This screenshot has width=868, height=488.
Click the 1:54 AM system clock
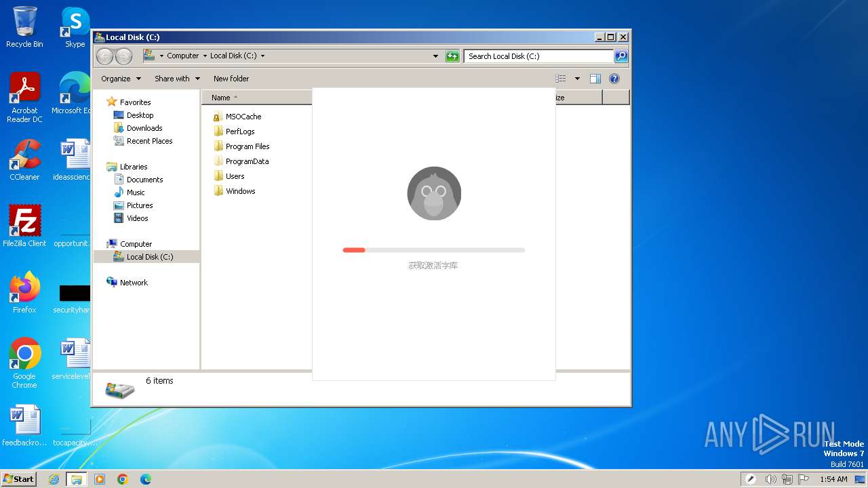[x=833, y=479]
